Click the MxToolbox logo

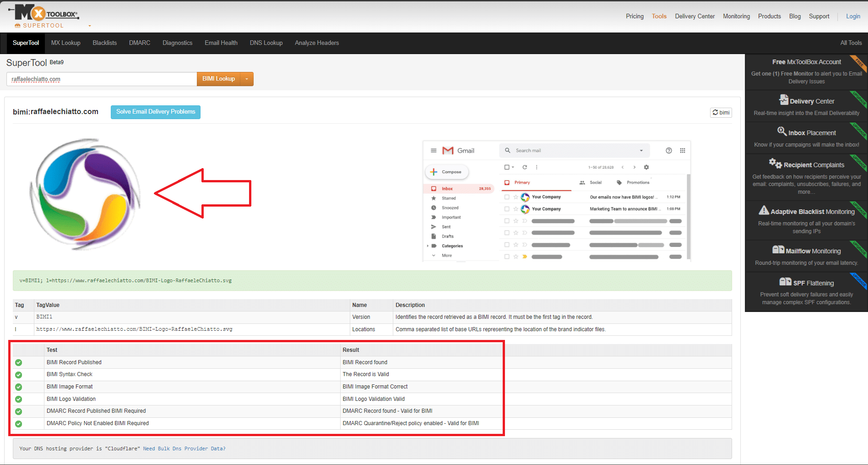(x=44, y=13)
